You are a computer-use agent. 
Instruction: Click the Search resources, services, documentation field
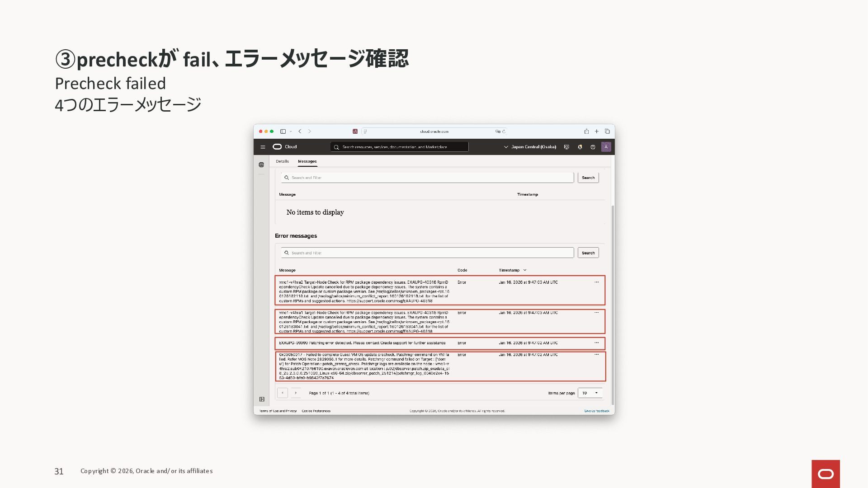coord(400,147)
